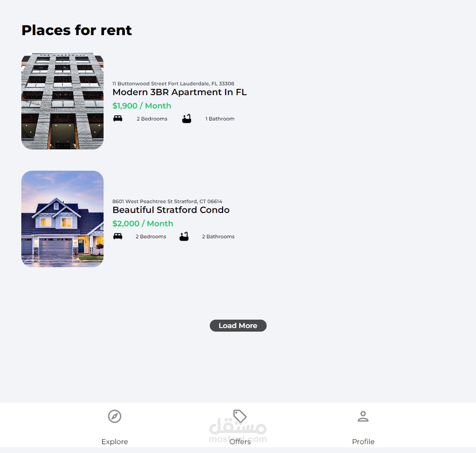
Task: Open the Explore tab label
Action: tap(115, 441)
